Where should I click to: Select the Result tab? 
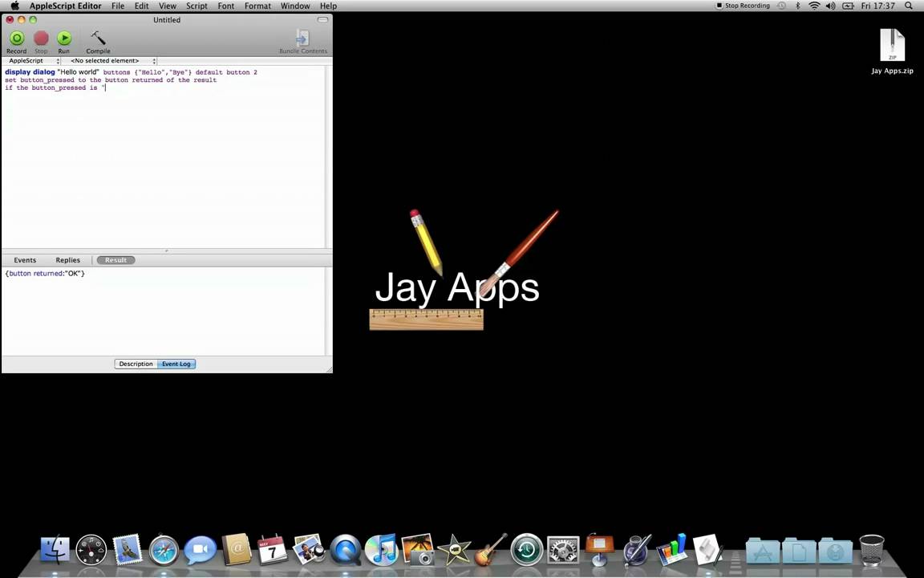click(115, 260)
